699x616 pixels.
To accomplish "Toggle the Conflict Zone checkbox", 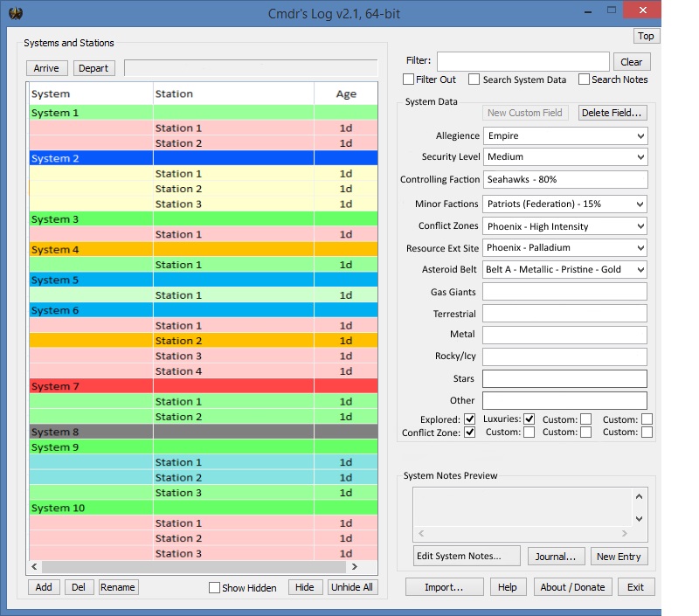I will (469, 433).
